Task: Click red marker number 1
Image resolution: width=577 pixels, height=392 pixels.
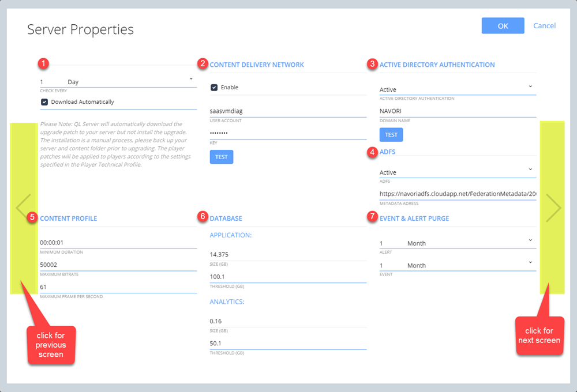Action: pos(44,64)
